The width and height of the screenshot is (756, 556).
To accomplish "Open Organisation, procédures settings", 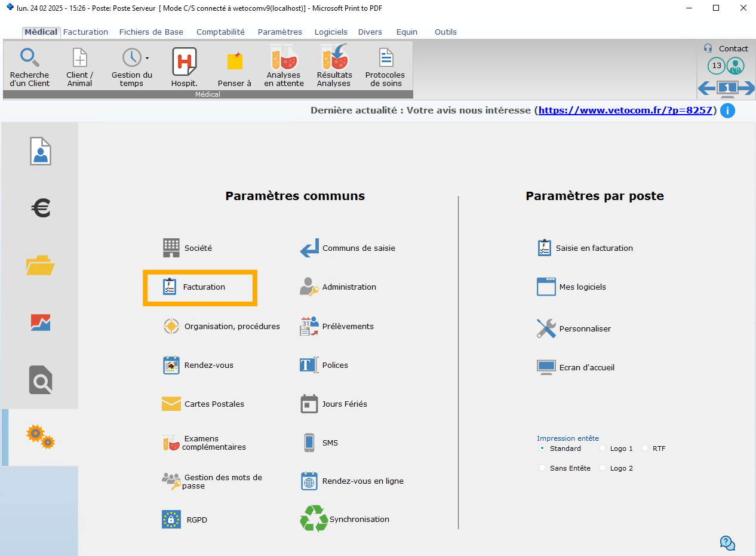I will point(221,326).
